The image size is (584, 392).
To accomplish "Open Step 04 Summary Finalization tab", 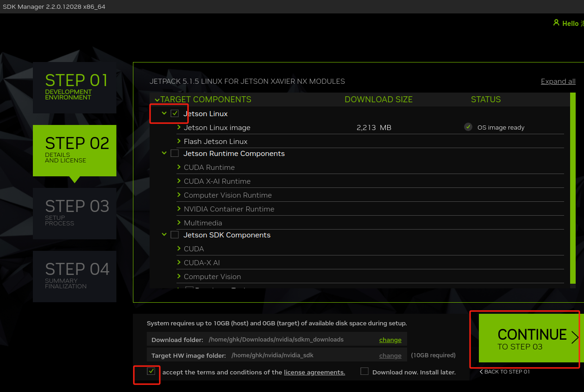I will click(75, 276).
